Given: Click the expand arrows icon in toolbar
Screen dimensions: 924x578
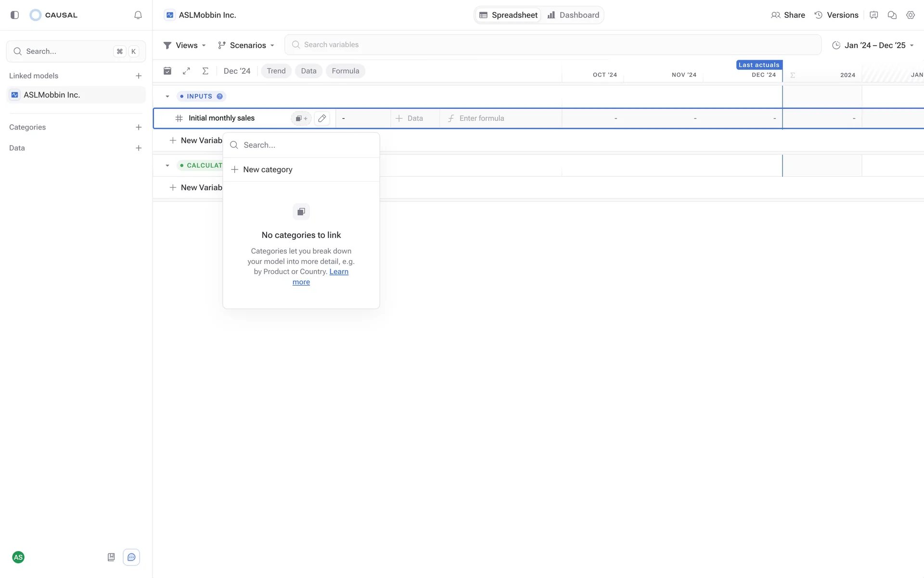Looking at the screenshot, I should coord(186,71).
